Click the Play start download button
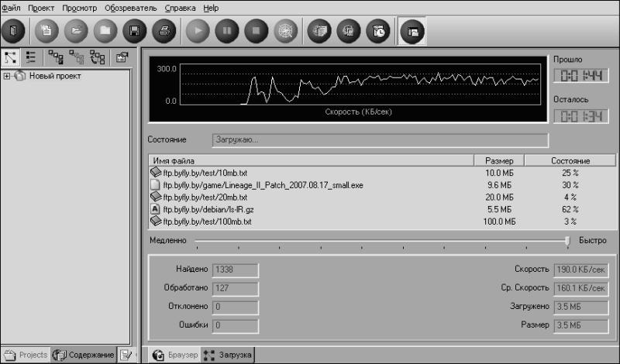This screenshot has height=364, width=620. [198, 32]
